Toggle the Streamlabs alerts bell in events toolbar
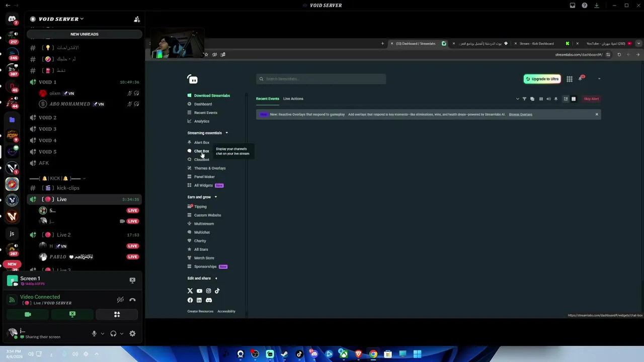The height and width of the screenshot is (362, 644). [x=556, y=99]
